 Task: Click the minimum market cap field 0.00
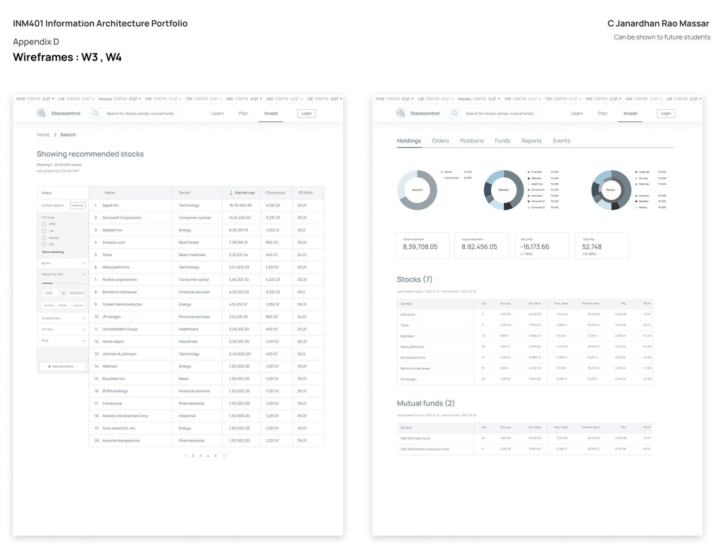(50, 293)
